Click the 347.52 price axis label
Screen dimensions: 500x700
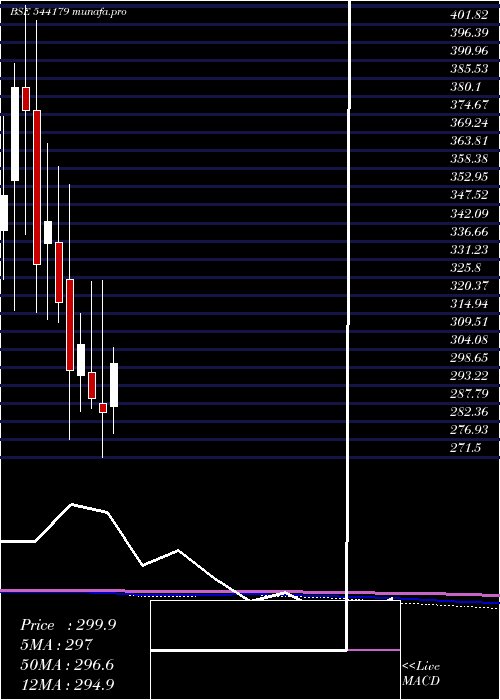pyautogui.click(x=468, y=195)
